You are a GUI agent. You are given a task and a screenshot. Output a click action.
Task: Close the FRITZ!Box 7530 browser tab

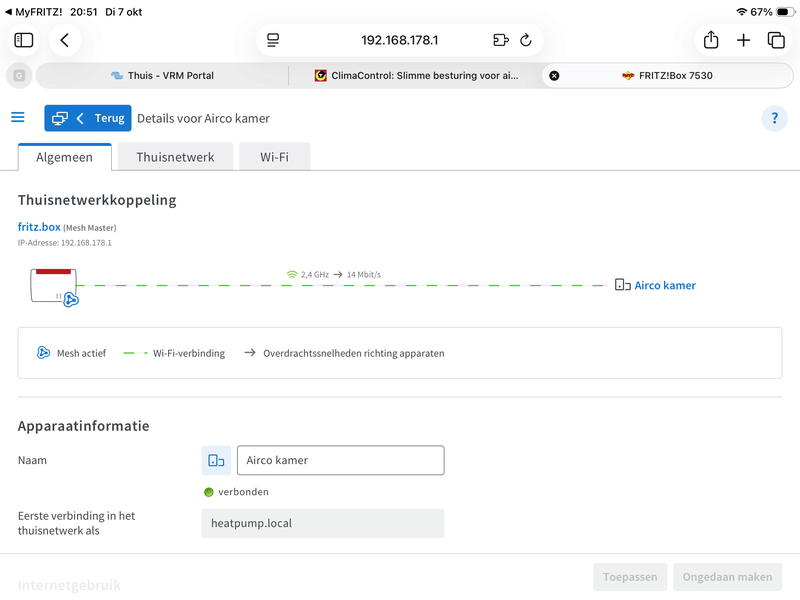(554, 75)
